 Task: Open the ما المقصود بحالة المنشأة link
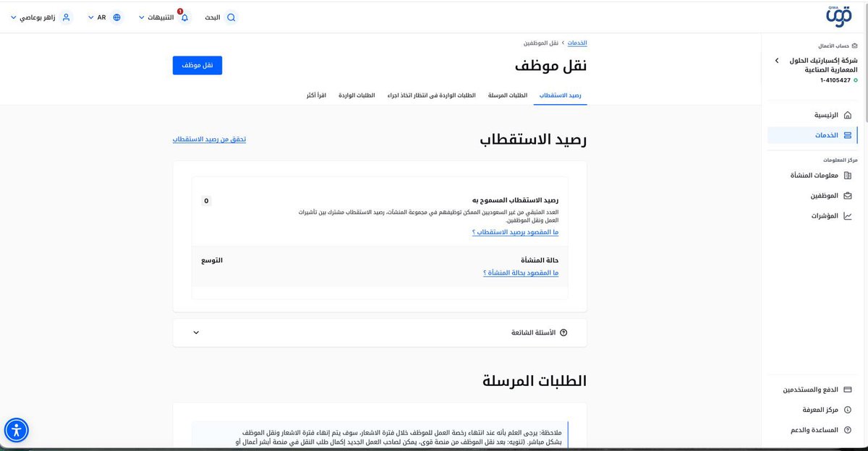[521, 272]
